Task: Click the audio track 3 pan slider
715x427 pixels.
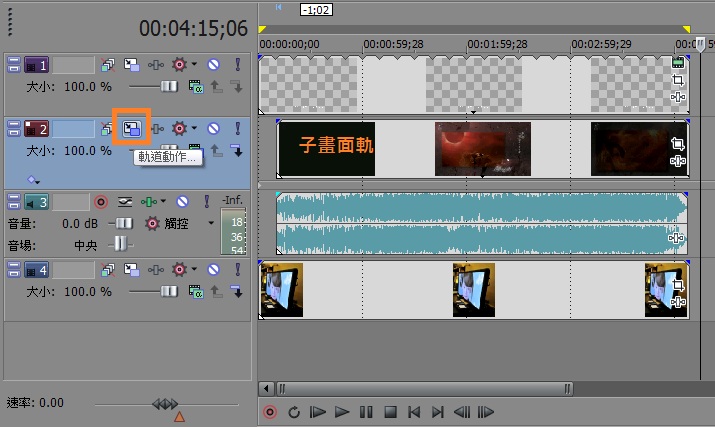Action: (121, 244)
